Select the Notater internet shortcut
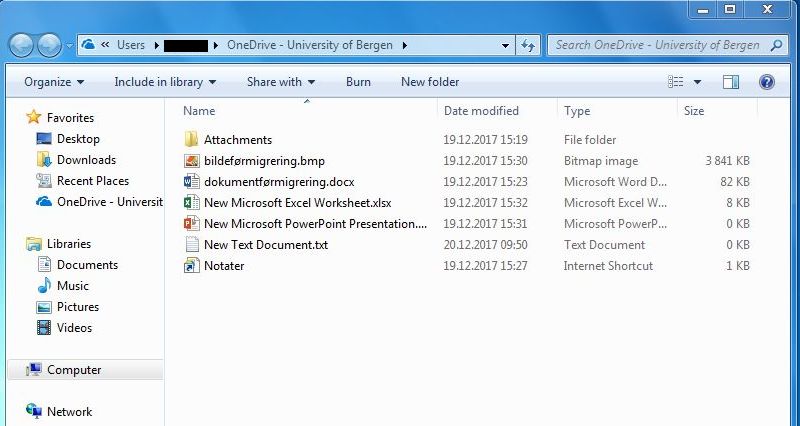The width and height of the screenshot is (800, 426). coord(224,266)
